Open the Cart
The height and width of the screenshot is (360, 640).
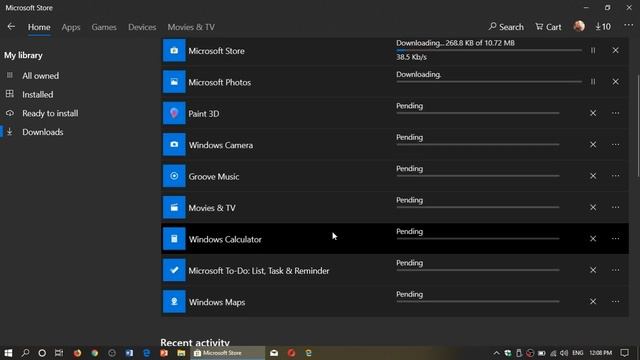click(548, 27)
